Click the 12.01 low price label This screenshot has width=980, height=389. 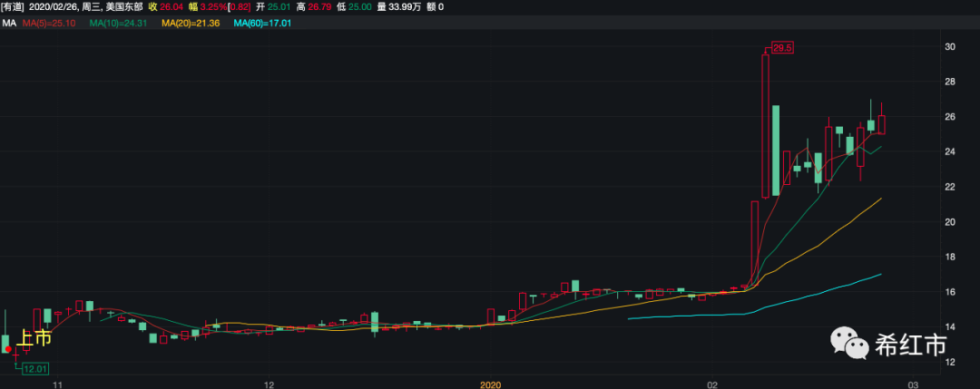[35, 369]
